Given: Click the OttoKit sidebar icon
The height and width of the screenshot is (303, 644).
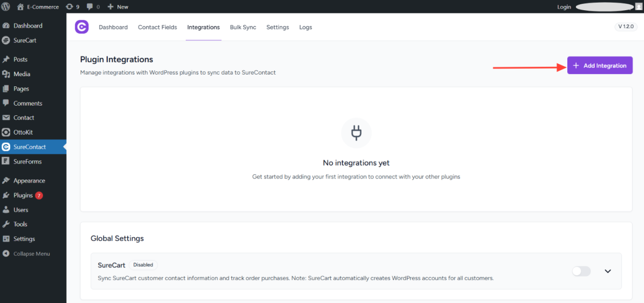Looking at the screenshot, I should tap(6, 132).
